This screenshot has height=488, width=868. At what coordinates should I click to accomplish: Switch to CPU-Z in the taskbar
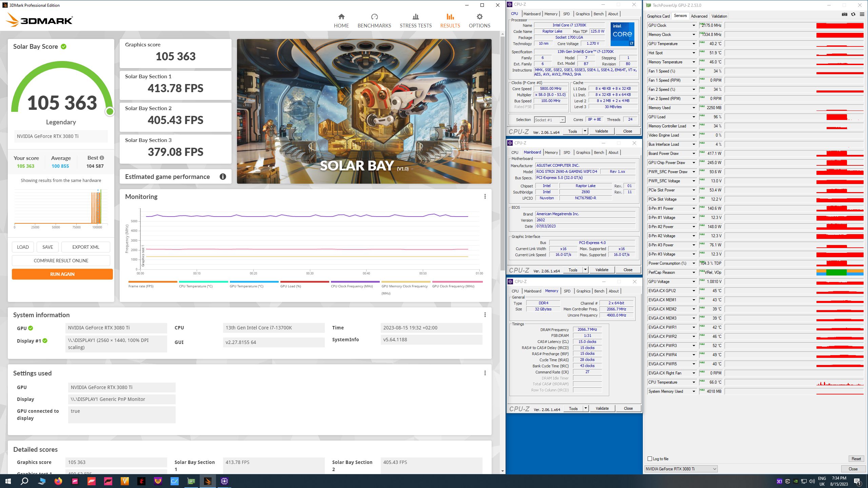point(224,481)
